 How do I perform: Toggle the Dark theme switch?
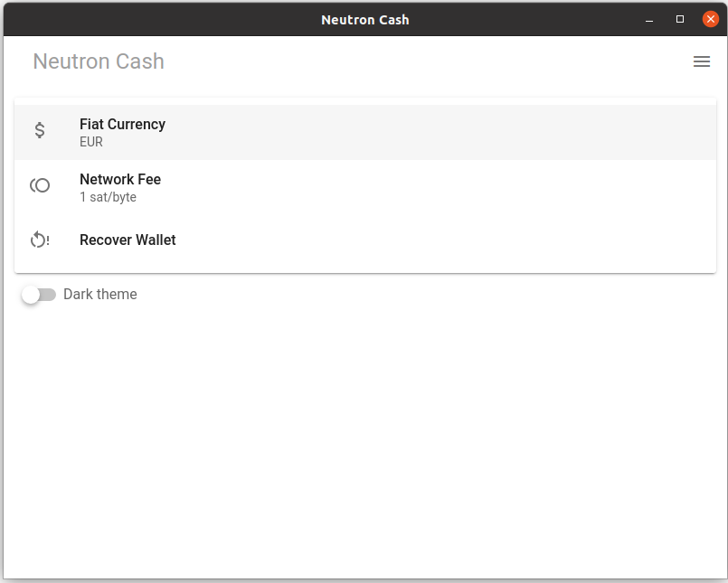point(39,295)
